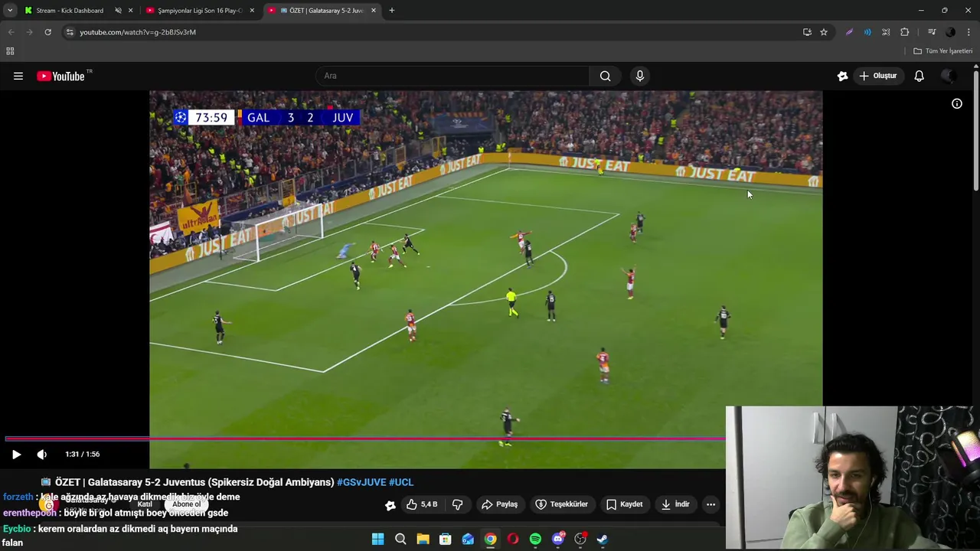This screenshot has height=551, width=980.
Task: Switch to the Şampiyonlar Ligi Son 16 tab
Action: click(x=200, y=11)
